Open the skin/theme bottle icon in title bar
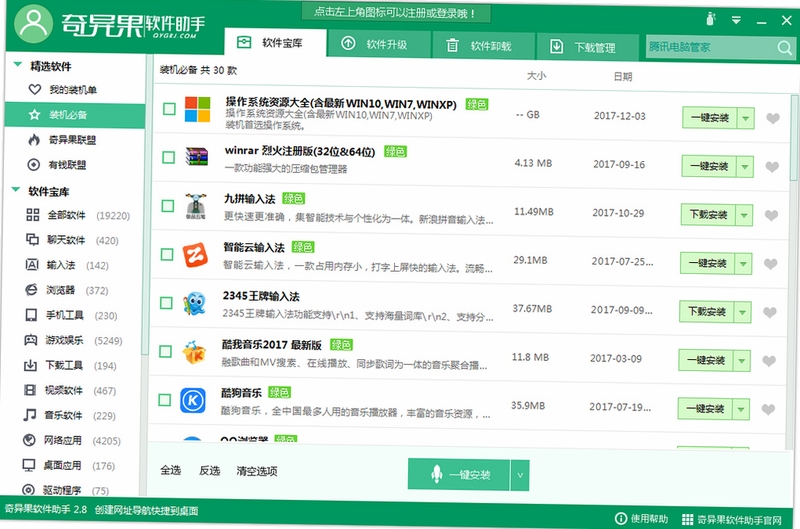The height and width of the screenshot is (529, 800). coord(711,19)
